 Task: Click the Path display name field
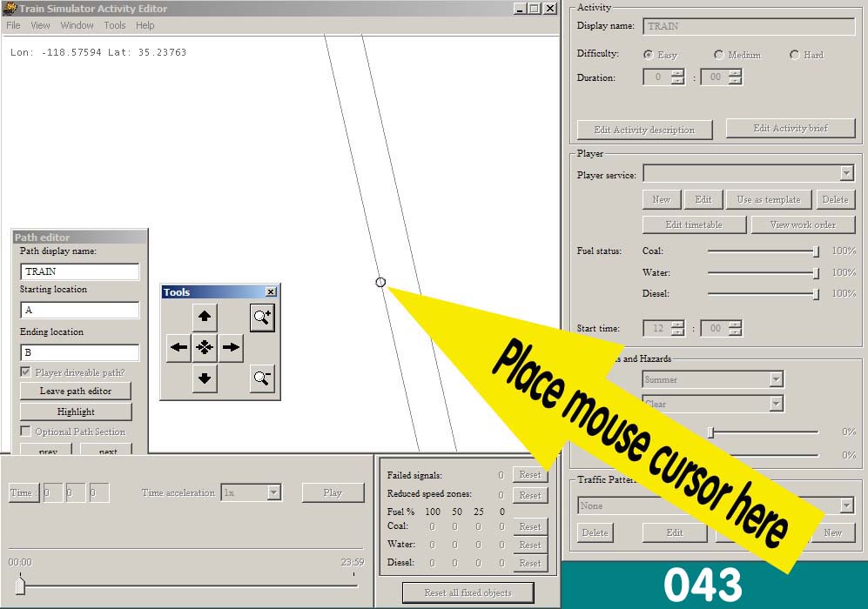click(x=80, y=271)
